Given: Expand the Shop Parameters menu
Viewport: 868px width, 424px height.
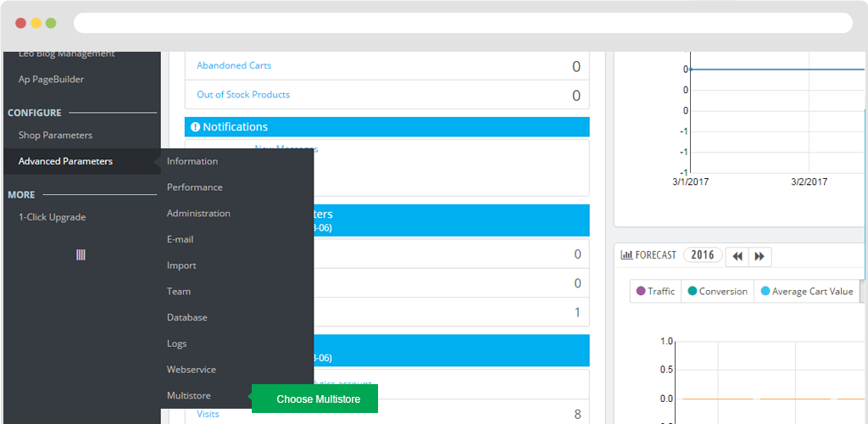Looking at the screenshot, I should pyautogui.click(x=55, y=135).
